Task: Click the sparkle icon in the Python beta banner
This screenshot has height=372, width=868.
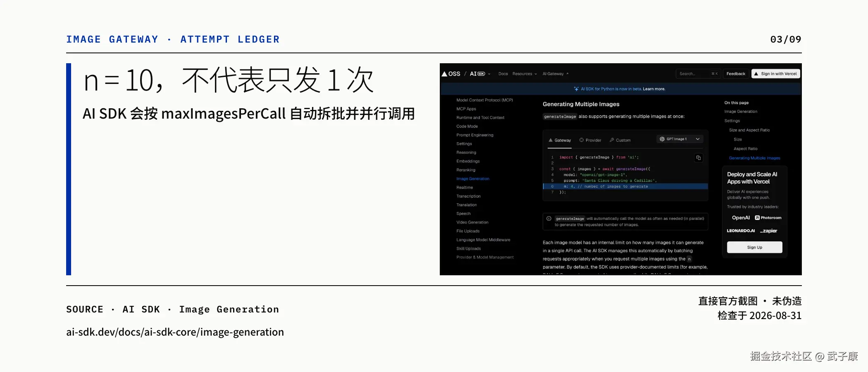Action: pyautogui.click(x=576, y=89)
